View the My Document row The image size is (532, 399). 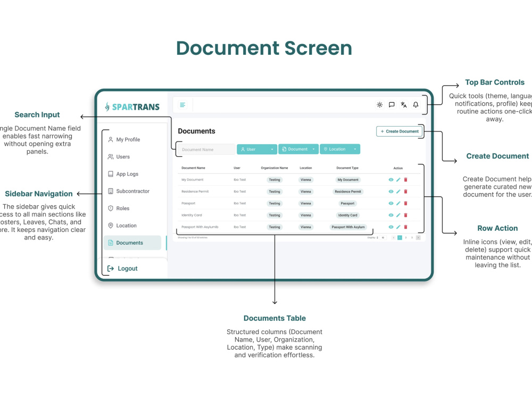pyautogui.click(x=391, y=180)
